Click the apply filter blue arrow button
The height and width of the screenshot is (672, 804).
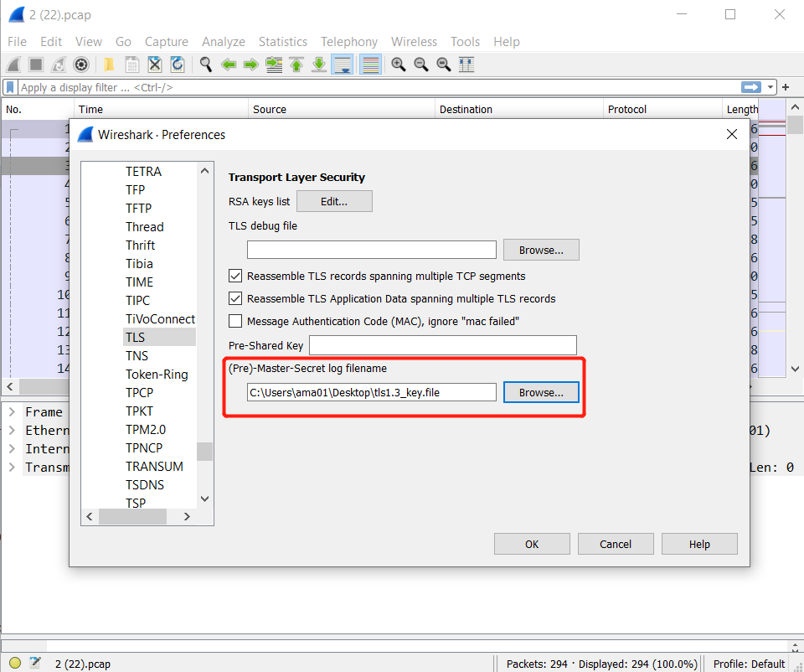751,87
